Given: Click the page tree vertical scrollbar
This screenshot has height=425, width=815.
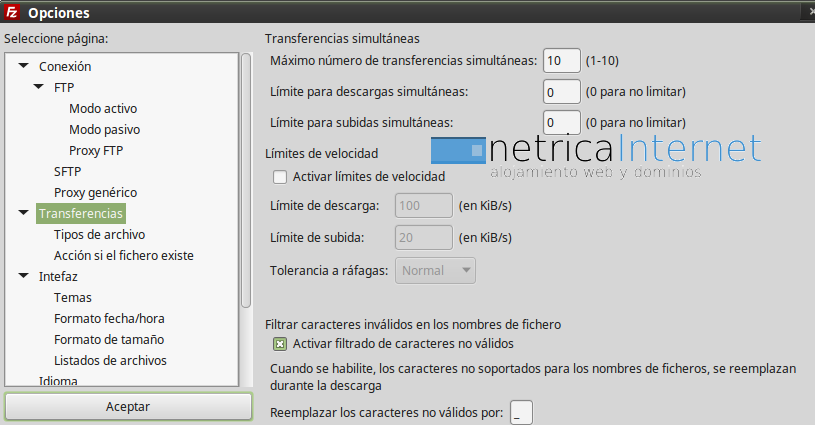Looking at the screenshot, I should click(246, 180).
